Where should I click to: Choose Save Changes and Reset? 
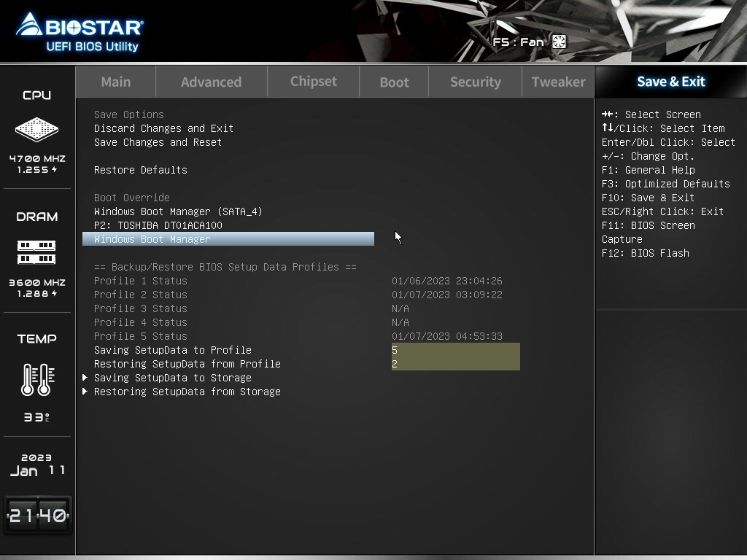158,142
